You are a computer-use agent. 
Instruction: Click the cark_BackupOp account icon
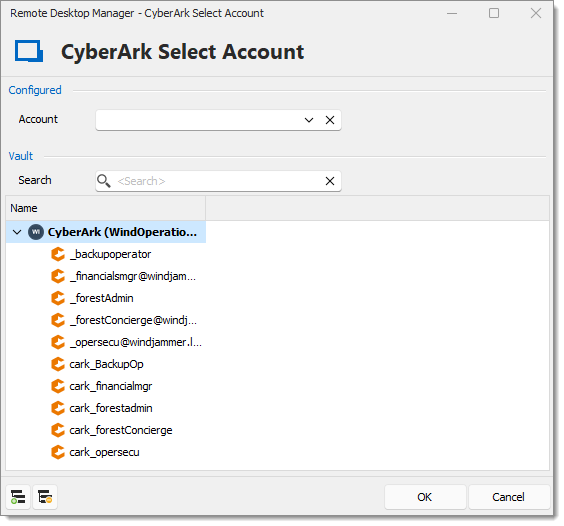coord(58,364)
